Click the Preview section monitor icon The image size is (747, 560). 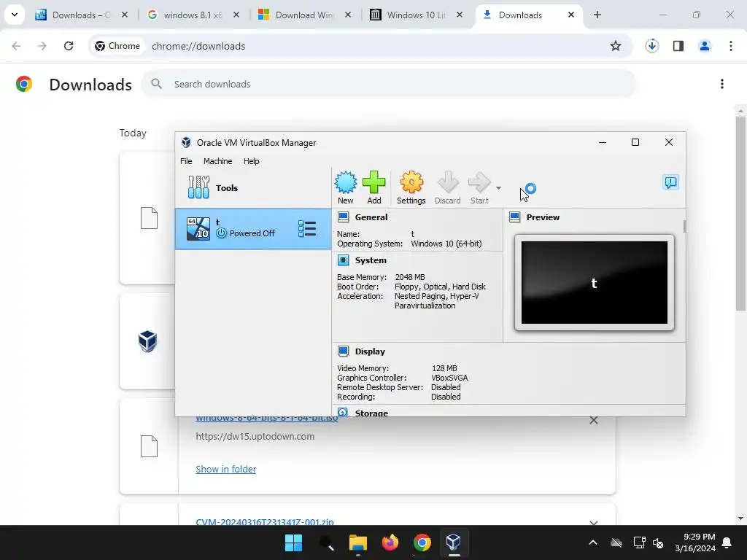(x=514, y=217)
